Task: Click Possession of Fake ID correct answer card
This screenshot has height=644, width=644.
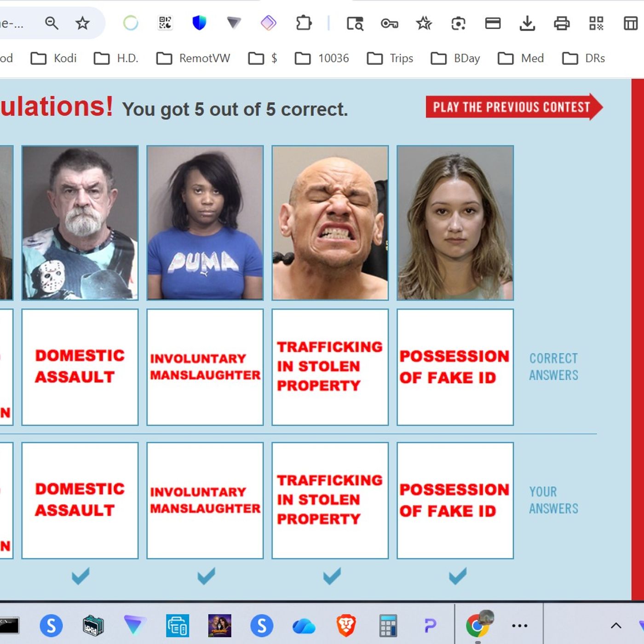Action: click(455, 367)
